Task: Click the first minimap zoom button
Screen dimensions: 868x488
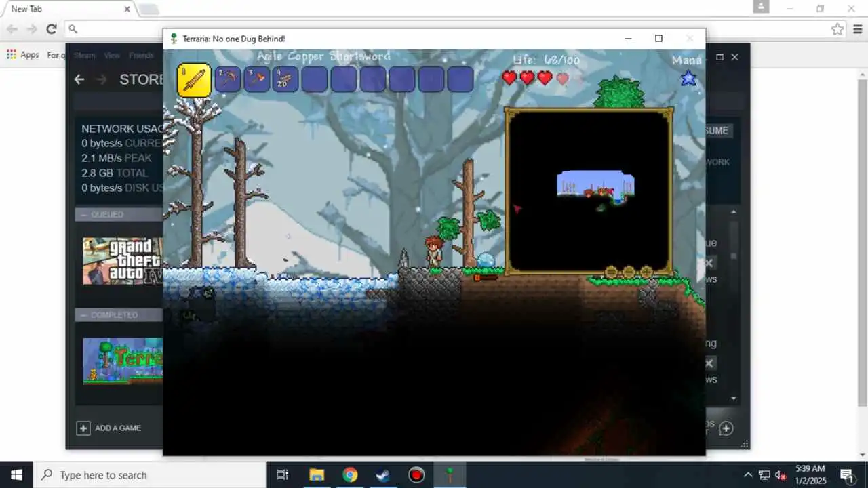Action: coord(611,272)
